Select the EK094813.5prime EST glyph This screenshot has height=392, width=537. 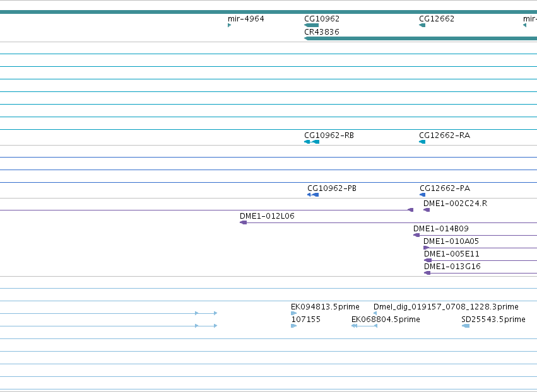294,313
